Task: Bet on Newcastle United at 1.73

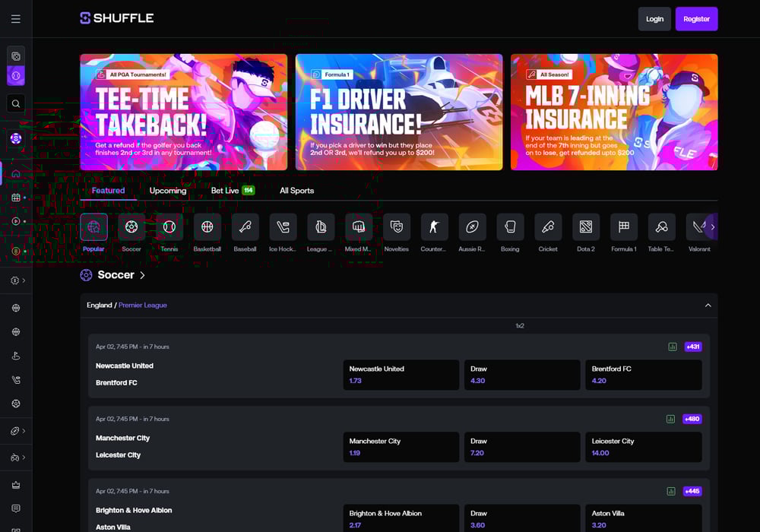Action: click(401, 375)
